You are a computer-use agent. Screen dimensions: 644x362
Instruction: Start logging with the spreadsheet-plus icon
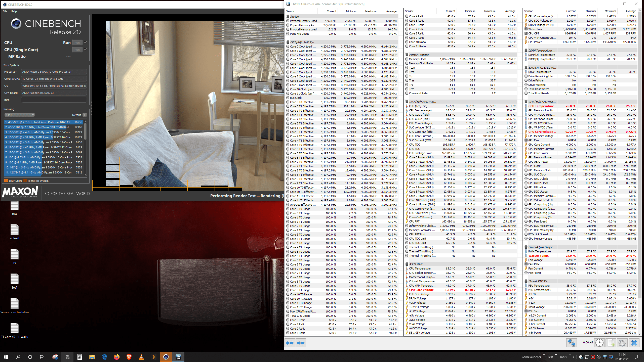click(x=611, y=343)
